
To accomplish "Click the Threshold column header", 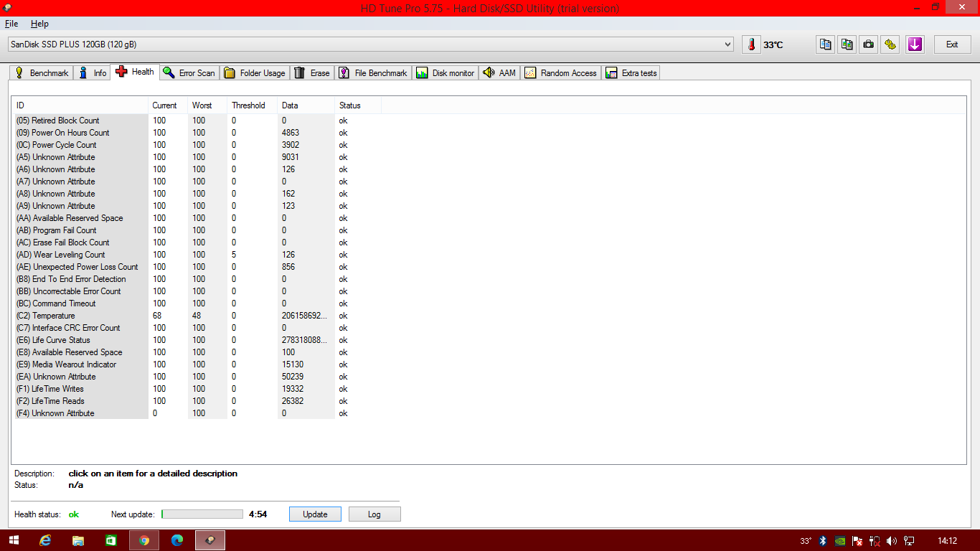I will (x=253, y=105).
